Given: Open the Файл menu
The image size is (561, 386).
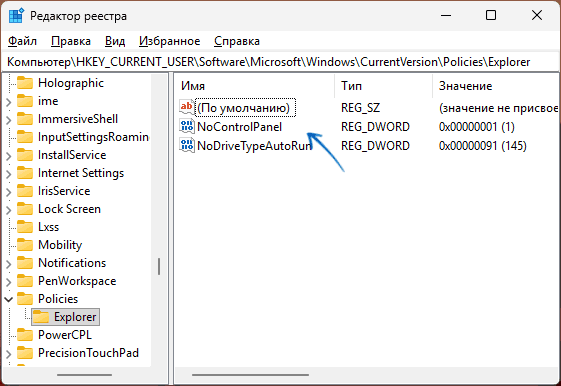Looking at the screenshot, I should (22, 41).
